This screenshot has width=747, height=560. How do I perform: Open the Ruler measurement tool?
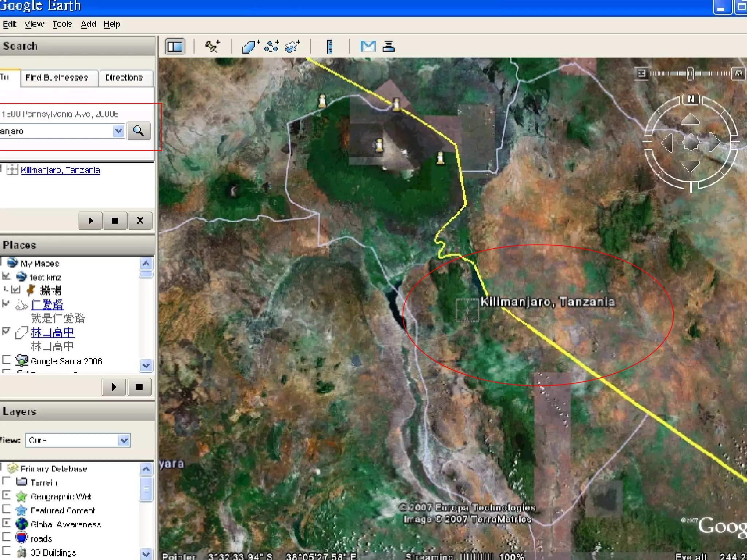329,46
